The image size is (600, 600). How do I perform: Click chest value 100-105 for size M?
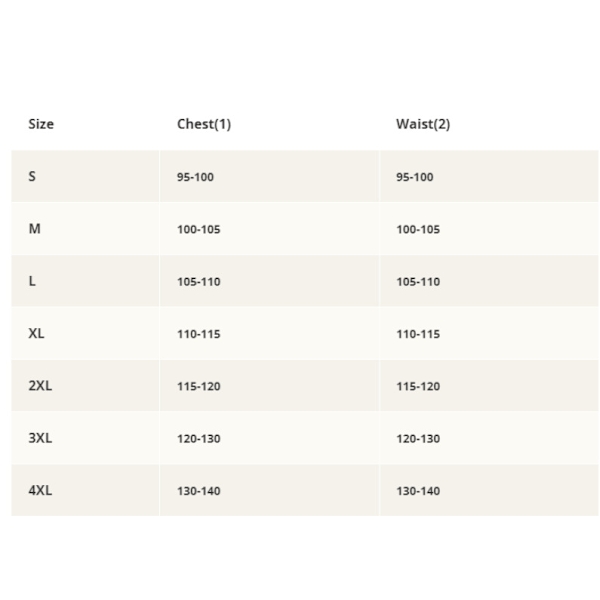(199, 229)
